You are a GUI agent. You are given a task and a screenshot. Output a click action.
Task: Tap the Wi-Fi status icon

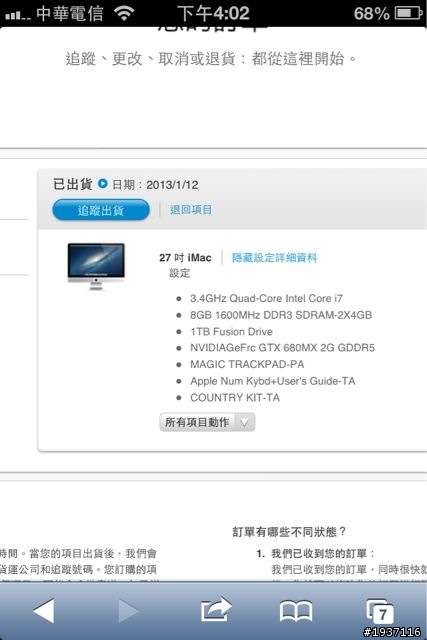[x=125, y=13]
